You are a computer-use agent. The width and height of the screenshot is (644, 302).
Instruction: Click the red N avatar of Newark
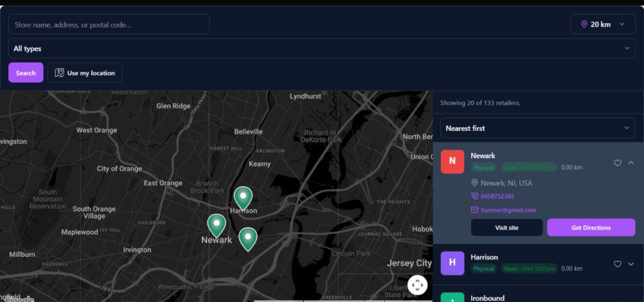[452, 162]
